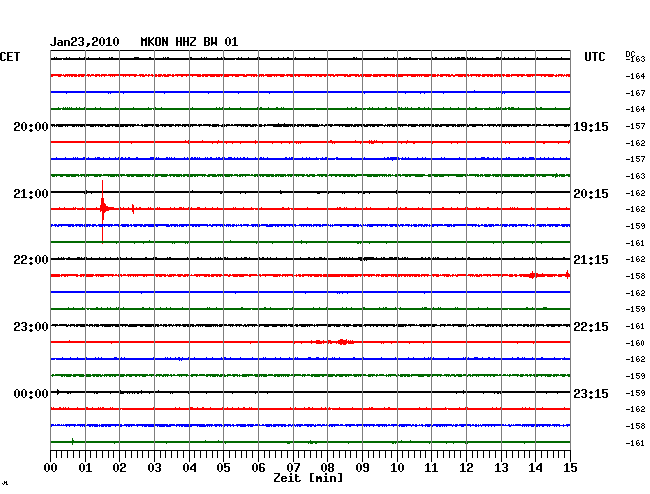The image size is (650, 494).
Task: Click the 12 minute axis label
Action: click(x=466, y=468)
